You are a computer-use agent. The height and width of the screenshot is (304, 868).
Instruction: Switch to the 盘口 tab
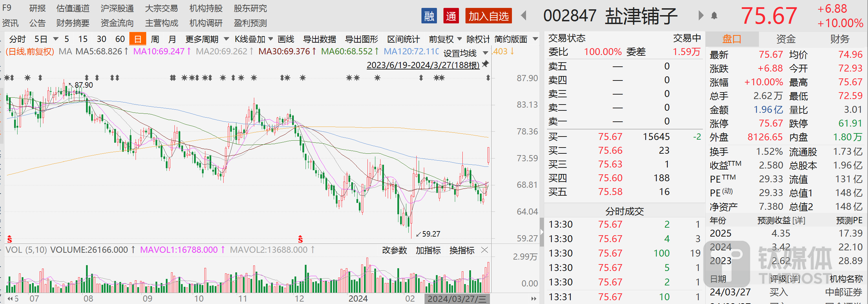point(732,39)
